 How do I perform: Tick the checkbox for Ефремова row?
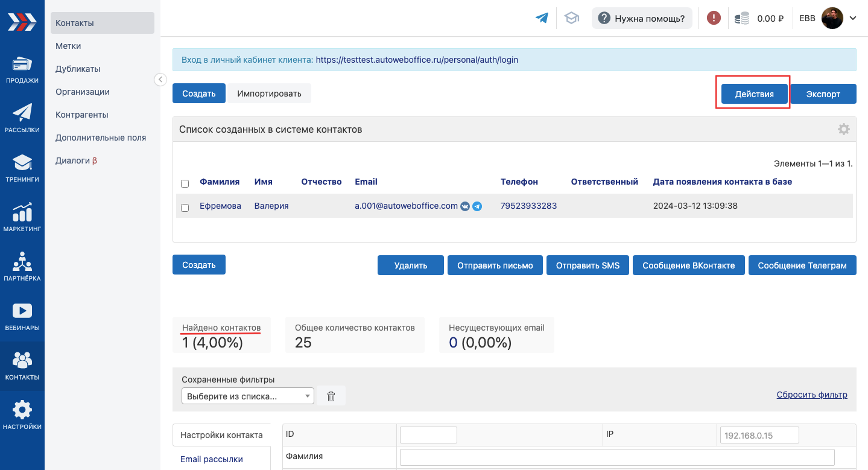(x=185, y=208)
